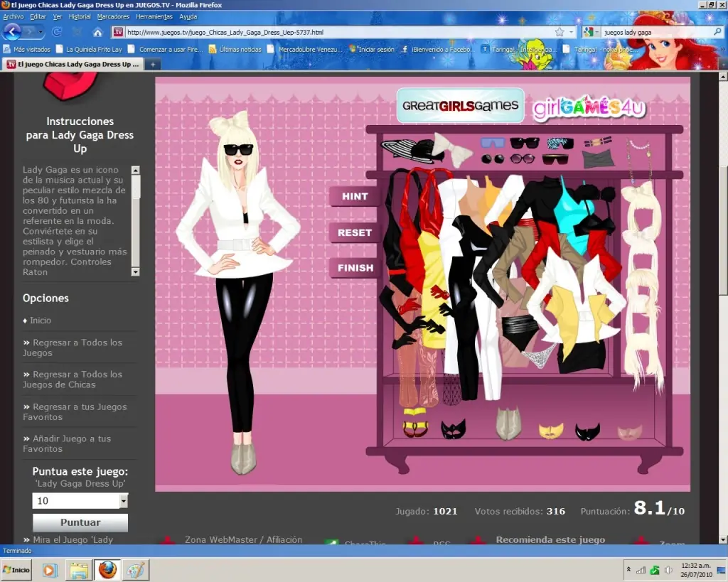Open the girlGames4u logo link
728x582 pixels.
(x=589, y=107)
